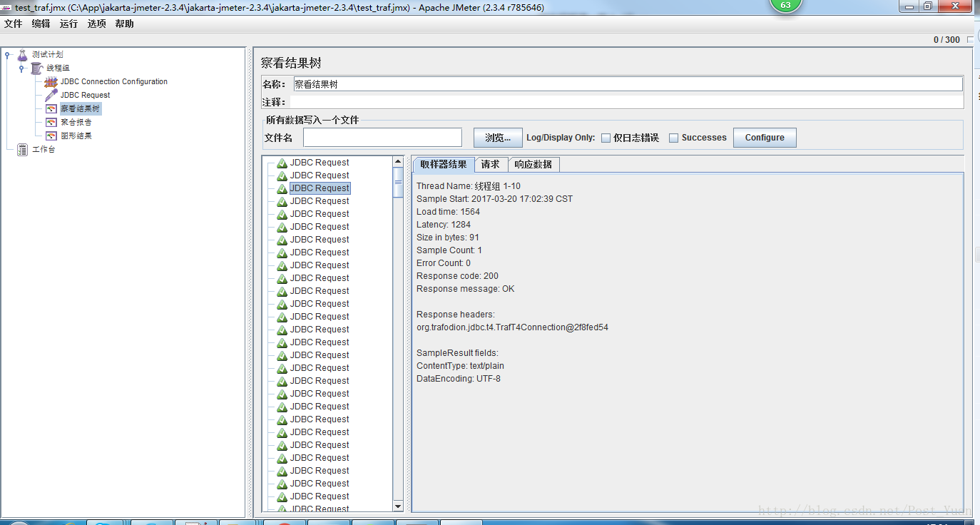Click the 'Load time: 1564' line
Screen dimensions: 980x525
448,212
